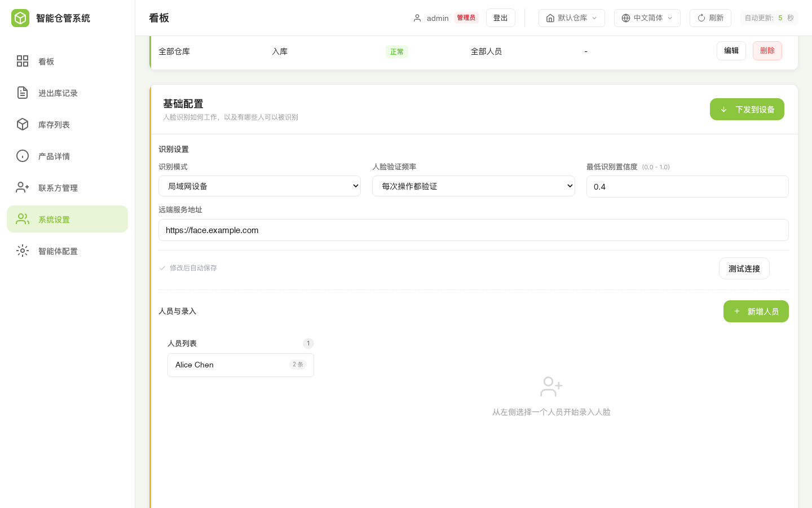Click the 2 条 badge on Alice Chen
Image resolution: width=812 pixels, height=508 pixels.
pyautogui.click(x=298, y=365)
